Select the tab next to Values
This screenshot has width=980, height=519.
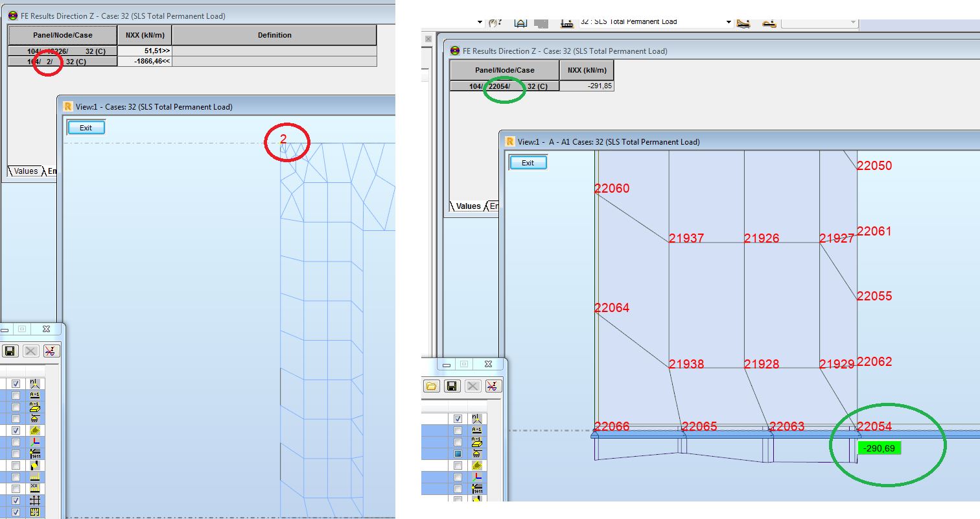(x=51, y=171)
